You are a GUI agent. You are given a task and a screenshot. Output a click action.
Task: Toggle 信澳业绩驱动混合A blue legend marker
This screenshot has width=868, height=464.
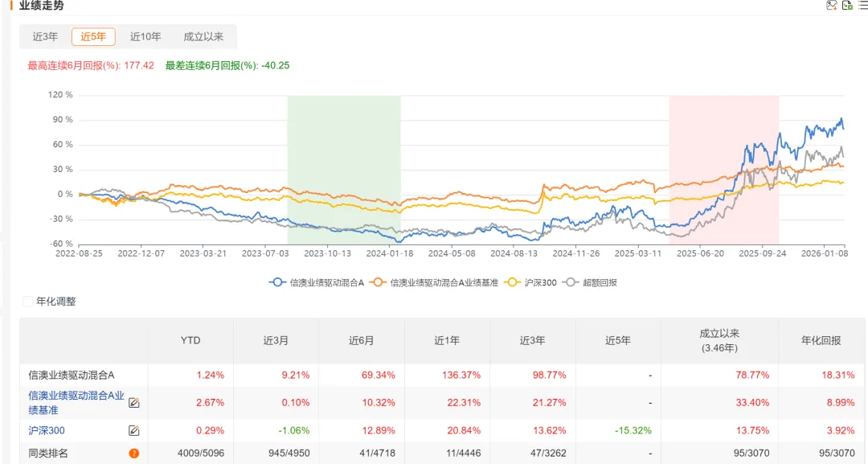tap(277, 282)
